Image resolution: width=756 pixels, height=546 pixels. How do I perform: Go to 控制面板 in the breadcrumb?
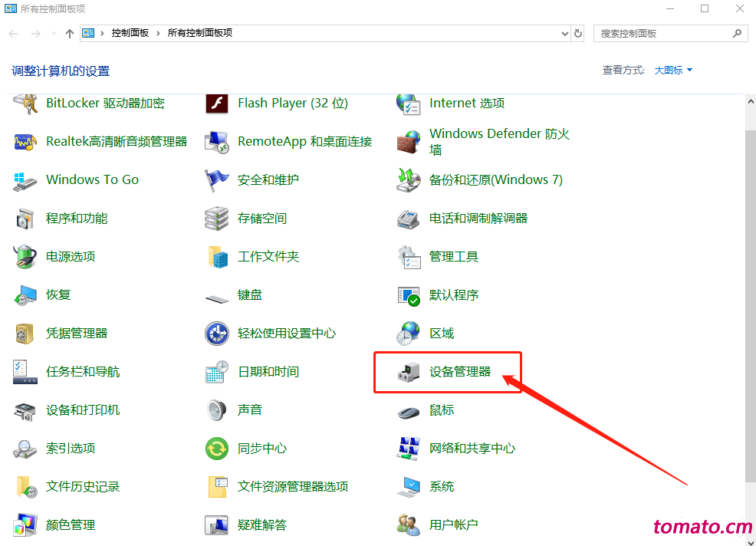coord(130,33)
